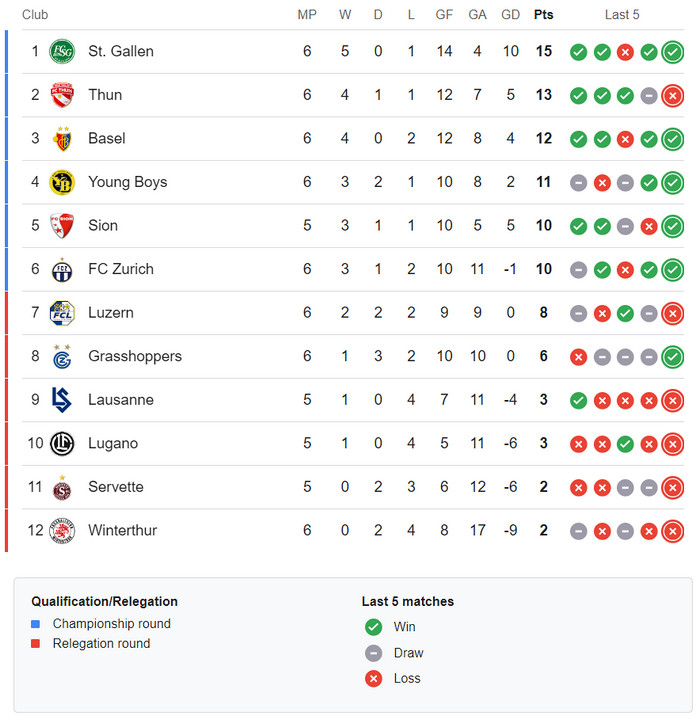
Task: Click the Pts column header
Action: (543, 15)
